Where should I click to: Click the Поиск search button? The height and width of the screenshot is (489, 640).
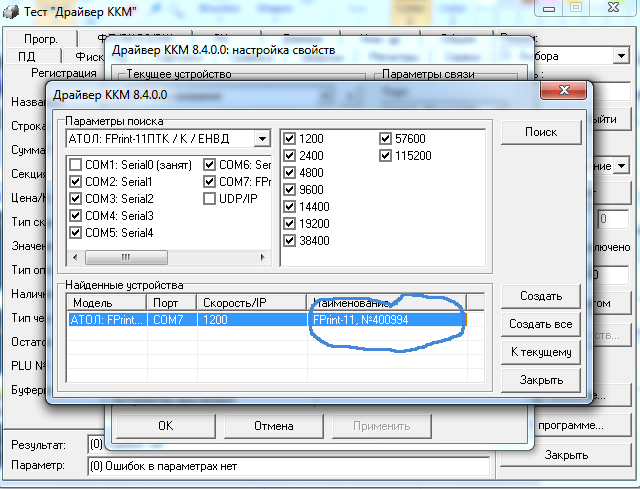coord(541,132)
